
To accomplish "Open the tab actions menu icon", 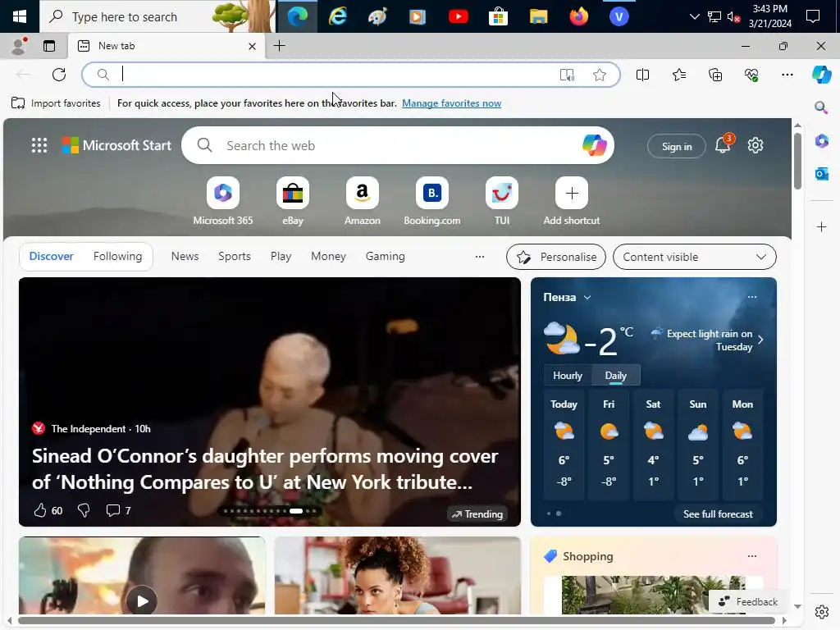I will point(49,46).
